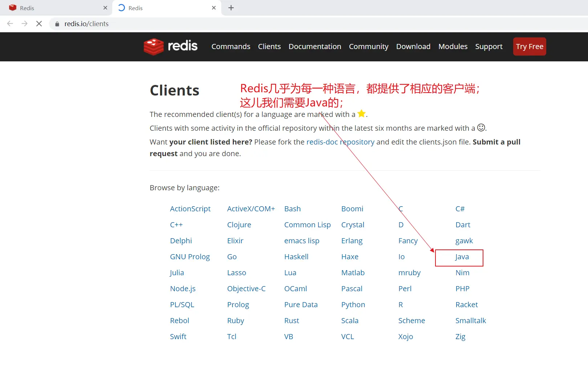Browse PHP clients
This screenshot has height=366, width=588.
click(462, 289)
